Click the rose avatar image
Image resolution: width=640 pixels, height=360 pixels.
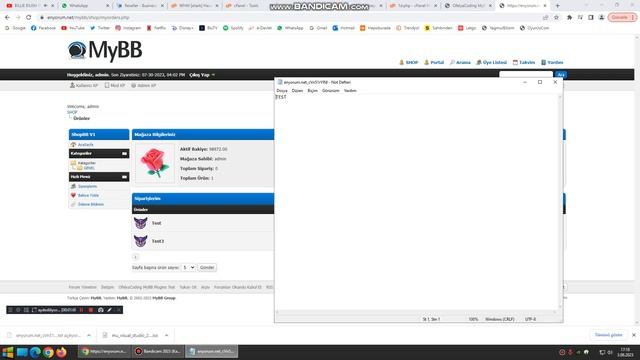click(154, 163)
